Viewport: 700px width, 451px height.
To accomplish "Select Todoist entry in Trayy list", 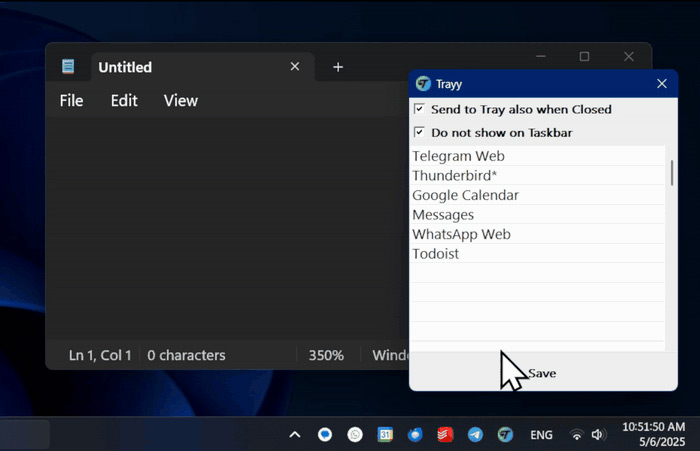I will point(537,254).
